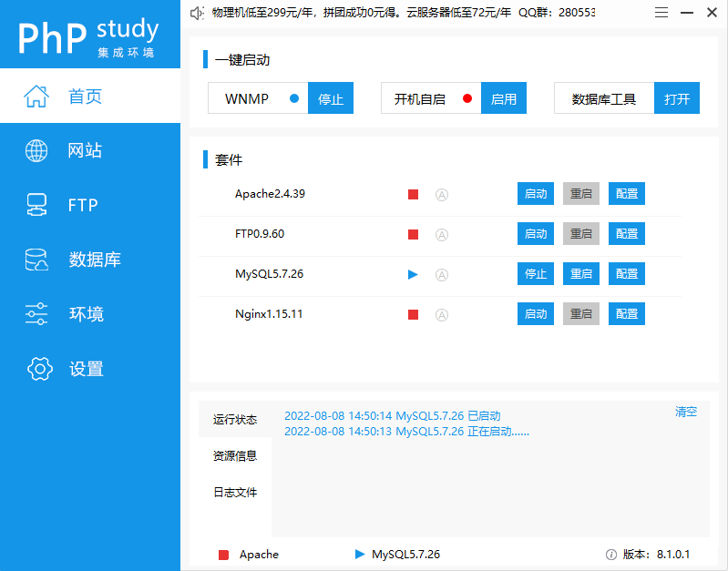The width and height of the screenshot is (728, 571).
Task: Click the PhP study logo
Action: click(88, 37)
